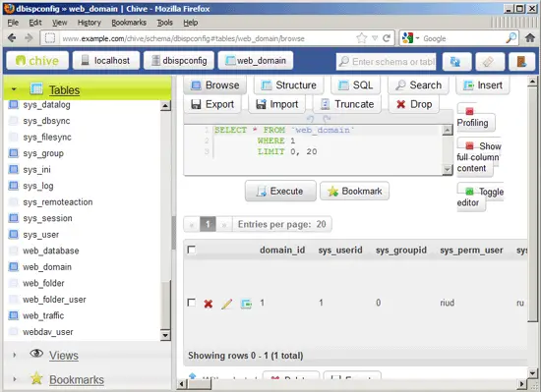Switch to the Structure tab
The width and height of the screenshot is (541, 392).
[289, 85]
